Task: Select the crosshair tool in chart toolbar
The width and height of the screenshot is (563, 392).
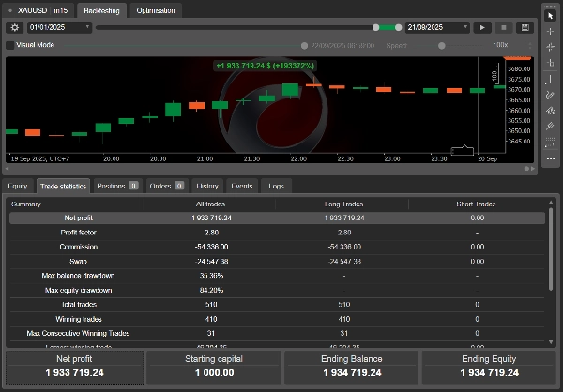Action: [x=550, y=32]
